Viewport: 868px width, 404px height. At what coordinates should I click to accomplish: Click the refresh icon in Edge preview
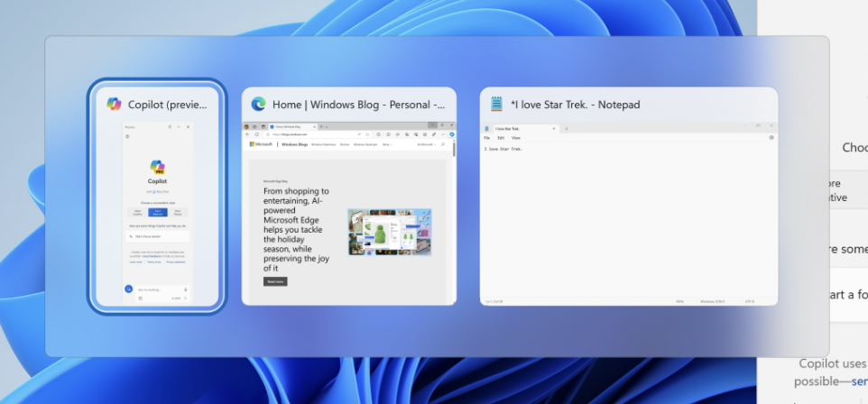257,134
